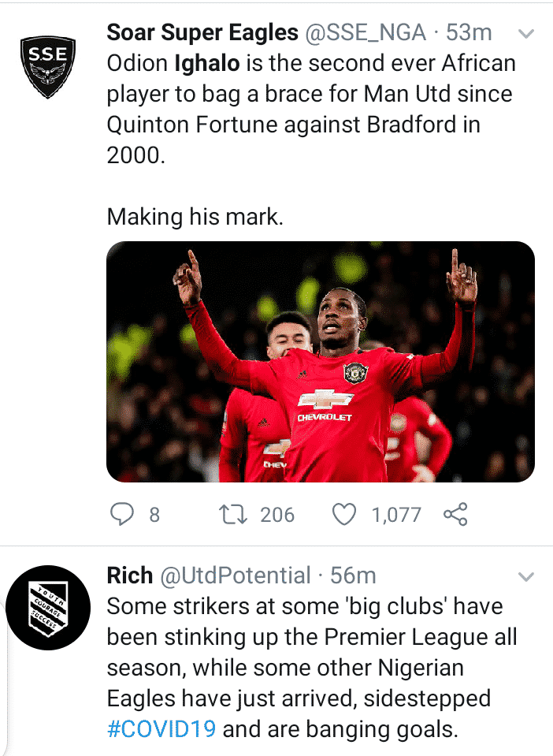Open the Soar Super Eagles shield avatar
This screenshot has height=756, width=553.
coord(48,61)
